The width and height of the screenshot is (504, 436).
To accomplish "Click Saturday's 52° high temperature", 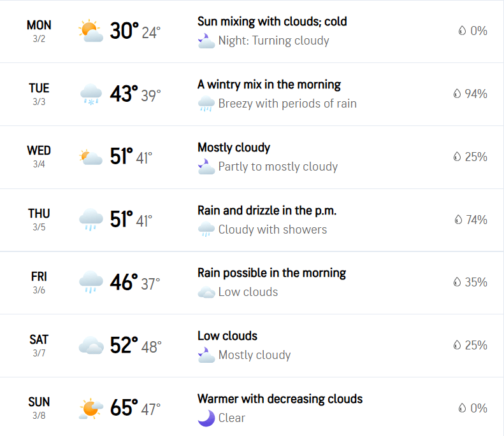I will click(x=124, y=345).
